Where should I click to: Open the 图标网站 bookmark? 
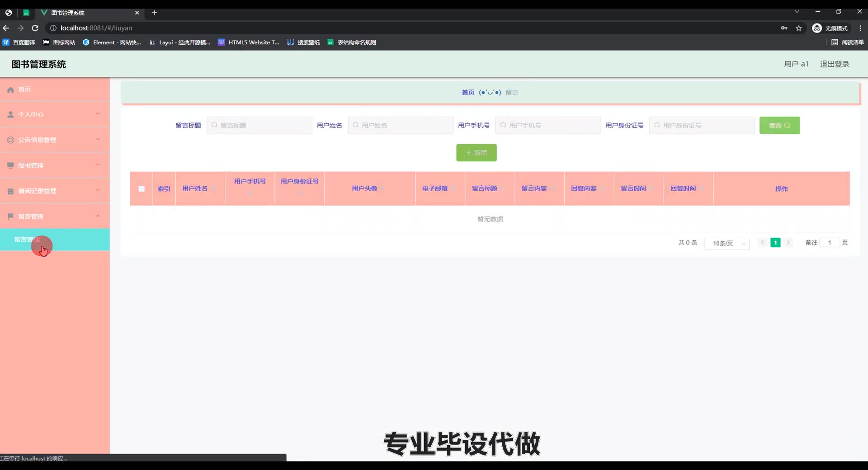59,42
